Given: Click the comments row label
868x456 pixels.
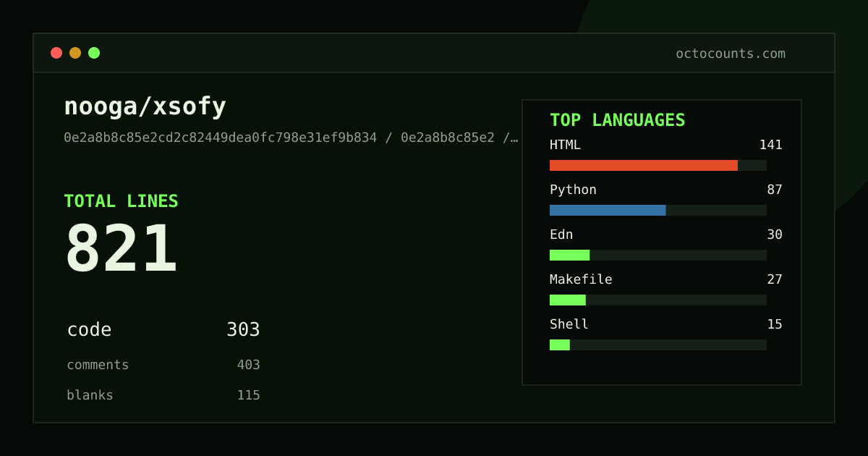Looking at the screenshot, I should click(x=98, y=365).
